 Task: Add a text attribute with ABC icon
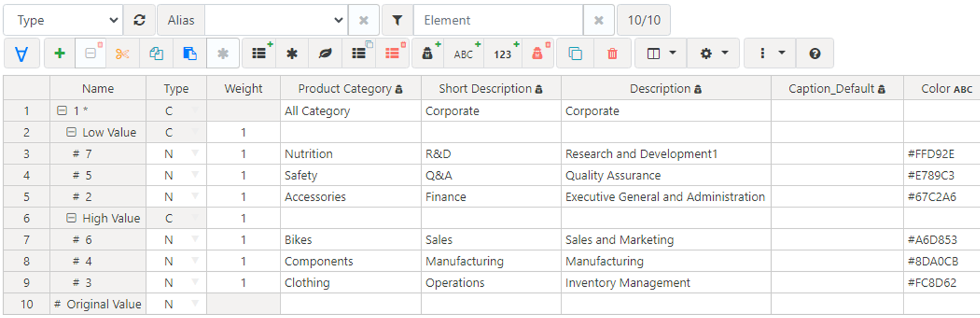[465, 54]
